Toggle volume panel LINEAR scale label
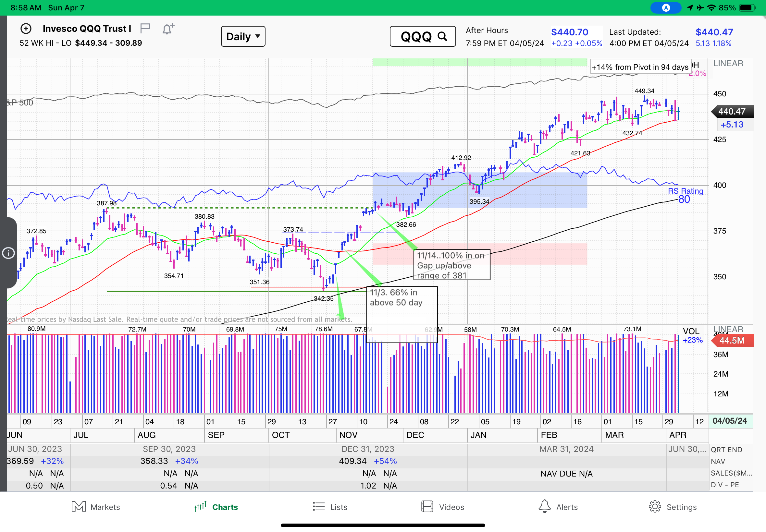Image resolution: width=766 pixels, height=532 pixels. [728, 329]
